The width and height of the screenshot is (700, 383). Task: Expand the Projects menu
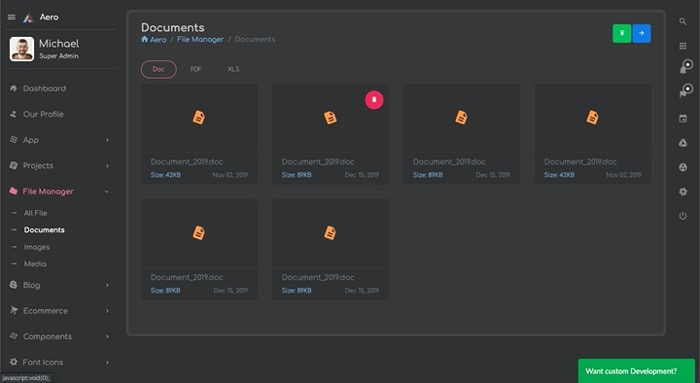tap(59, 166)
